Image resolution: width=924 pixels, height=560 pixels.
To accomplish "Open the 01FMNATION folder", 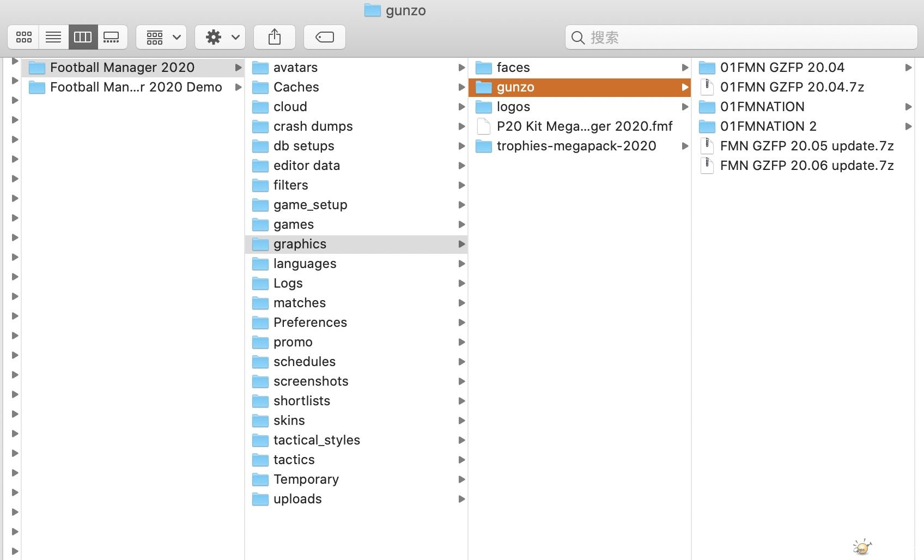I will coord(804,107).
